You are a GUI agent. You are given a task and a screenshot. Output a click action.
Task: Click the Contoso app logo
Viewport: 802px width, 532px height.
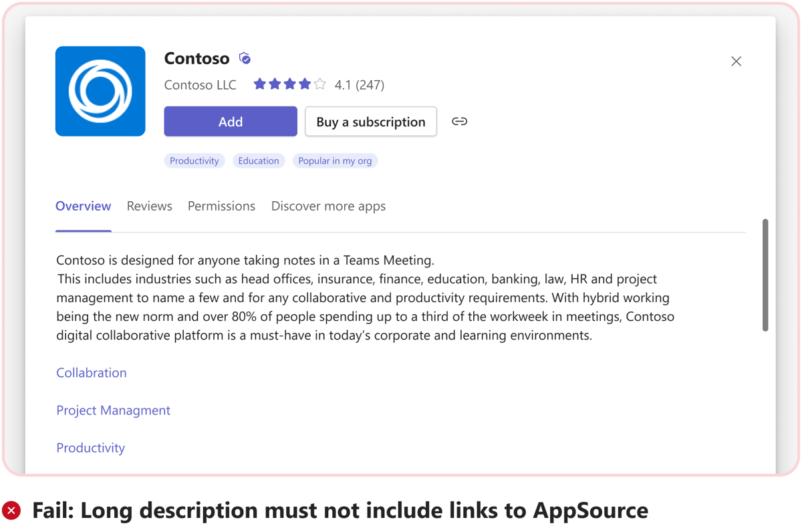(100, 91)
